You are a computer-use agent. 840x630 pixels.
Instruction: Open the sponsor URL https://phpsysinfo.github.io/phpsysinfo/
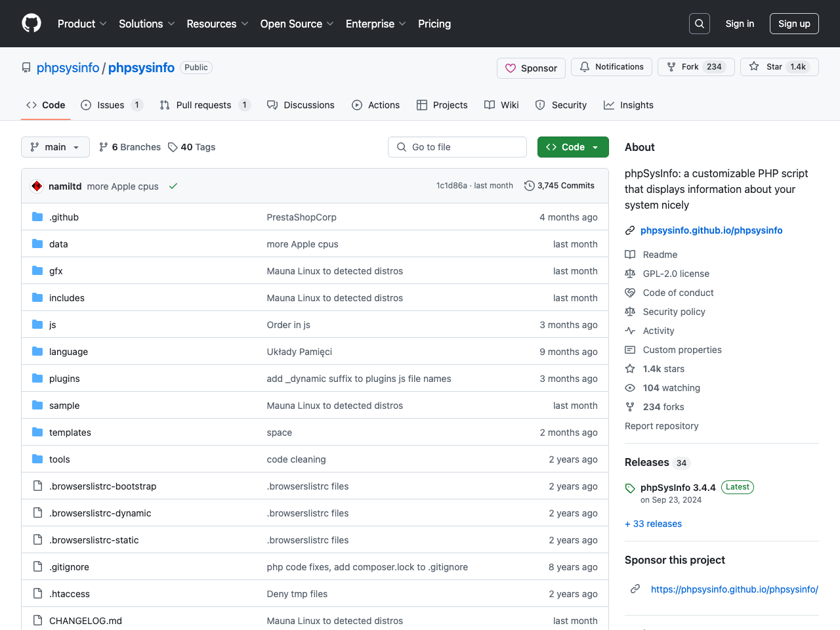(734, 589)
